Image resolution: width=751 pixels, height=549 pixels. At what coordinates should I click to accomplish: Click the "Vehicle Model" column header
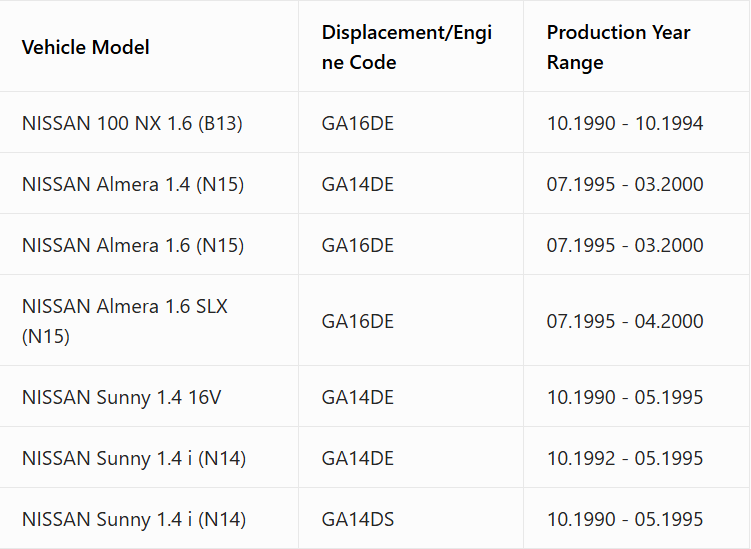pos(86,47)
